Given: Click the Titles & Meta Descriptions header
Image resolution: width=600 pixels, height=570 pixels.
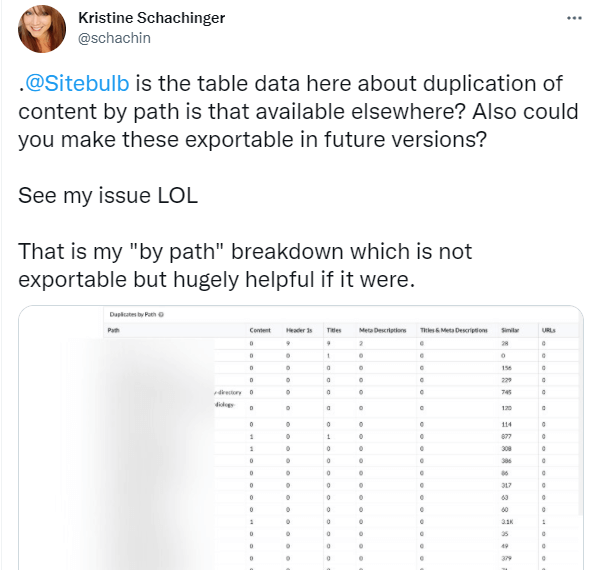Looking at the screenshot, I should [453, 330].
